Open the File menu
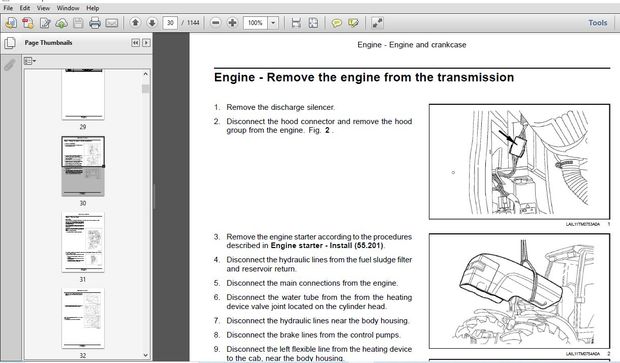 [x=8, y=8]
